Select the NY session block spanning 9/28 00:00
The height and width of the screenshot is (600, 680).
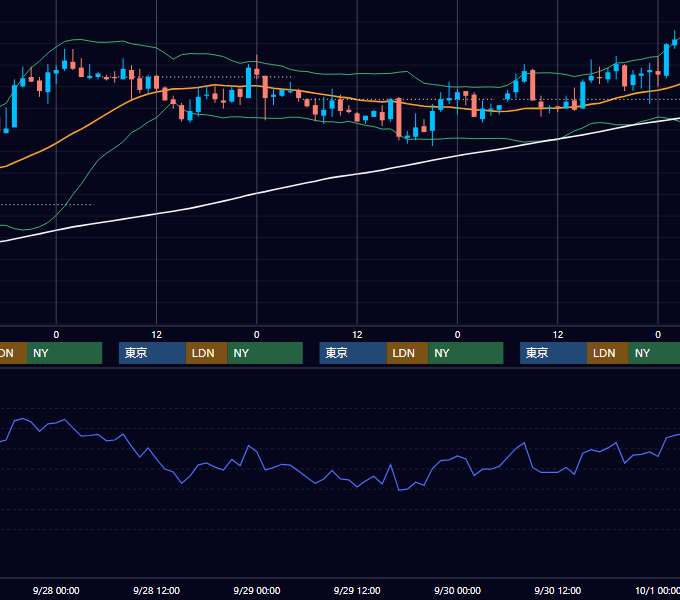point(64,353)
